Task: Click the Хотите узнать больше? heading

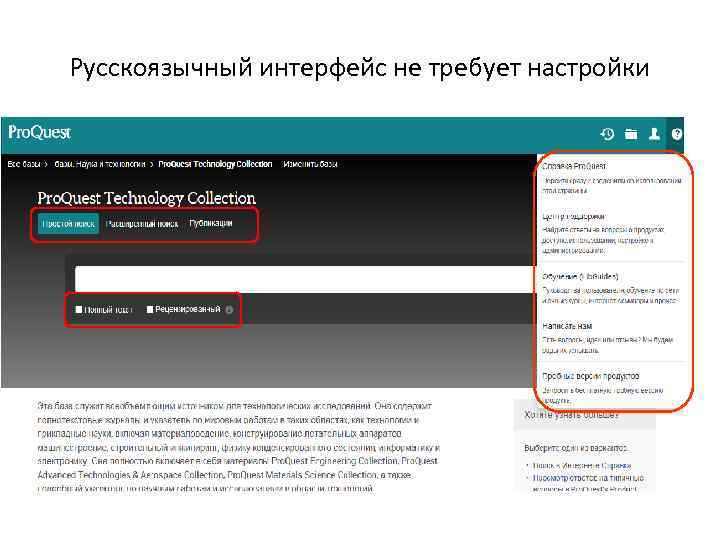Action: [x=571, y=415]
